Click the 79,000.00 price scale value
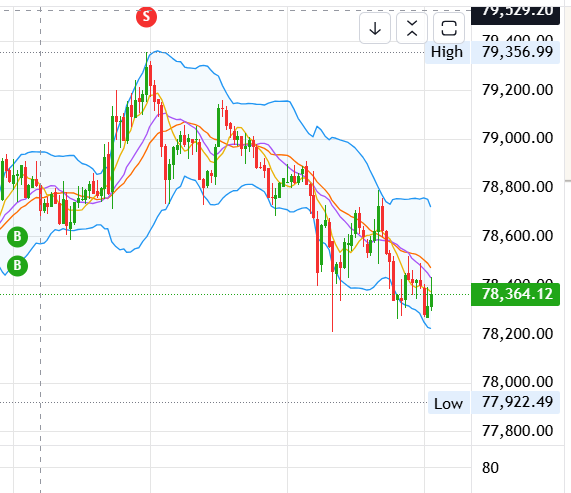571x493 pixels. [x=517, y=138]
